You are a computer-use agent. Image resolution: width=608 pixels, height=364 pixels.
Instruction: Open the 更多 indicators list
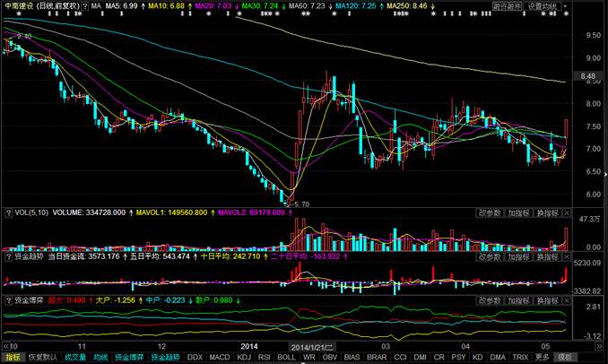point(539,357)
